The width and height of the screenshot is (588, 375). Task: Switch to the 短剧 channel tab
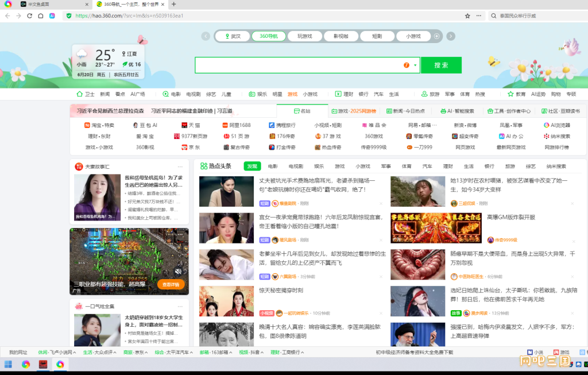pos(377,36)
